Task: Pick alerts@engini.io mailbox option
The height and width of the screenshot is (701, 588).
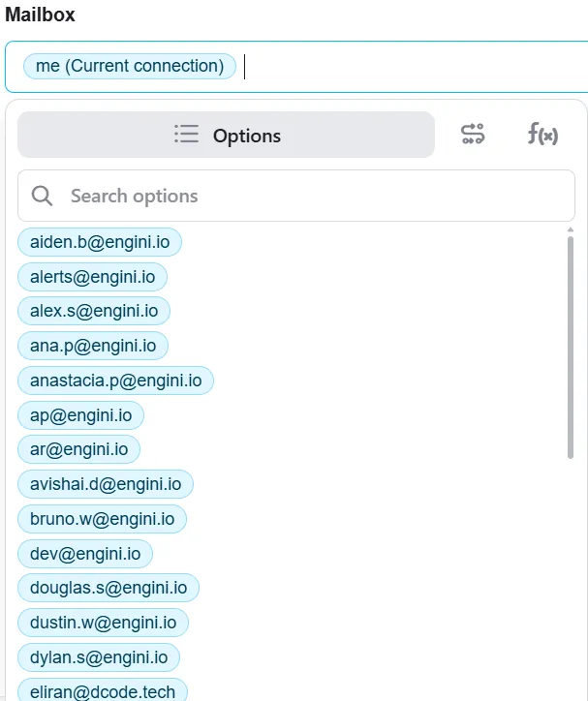Action: (x=93, y=277)
